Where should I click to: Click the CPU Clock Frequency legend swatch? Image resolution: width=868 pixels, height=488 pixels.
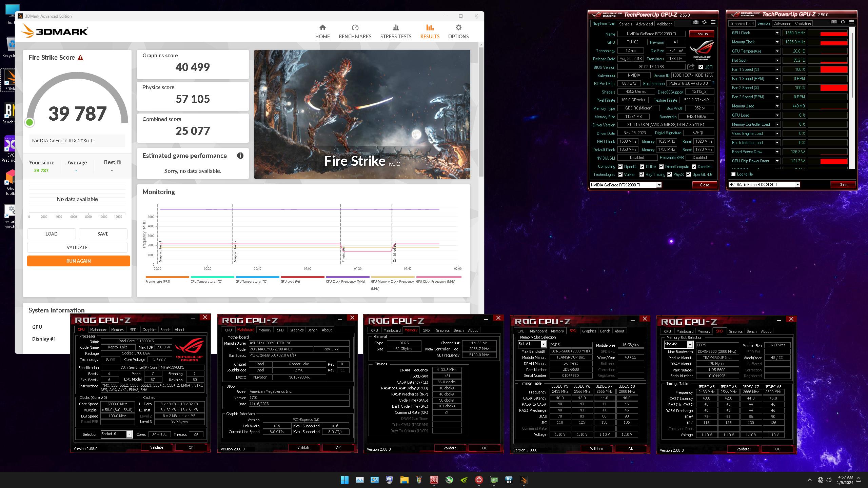348,277
